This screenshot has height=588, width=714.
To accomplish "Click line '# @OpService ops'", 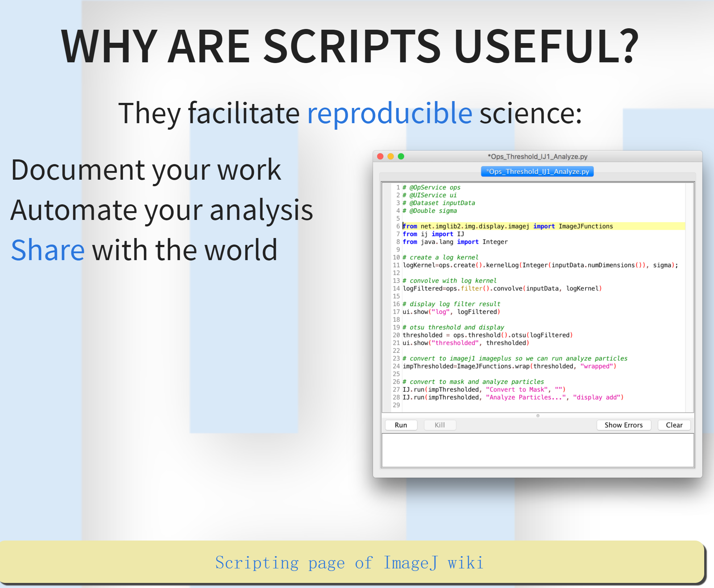I will click(x=431, y=187).
